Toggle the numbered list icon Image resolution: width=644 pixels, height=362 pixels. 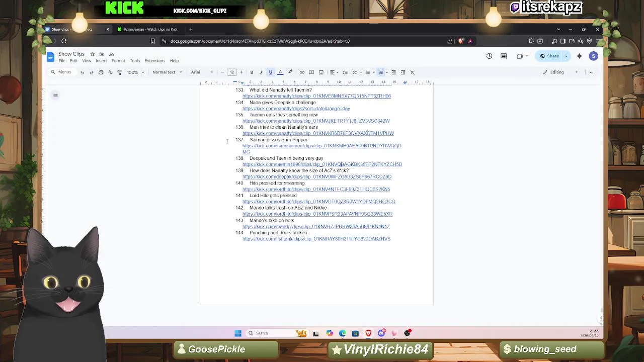381,72
